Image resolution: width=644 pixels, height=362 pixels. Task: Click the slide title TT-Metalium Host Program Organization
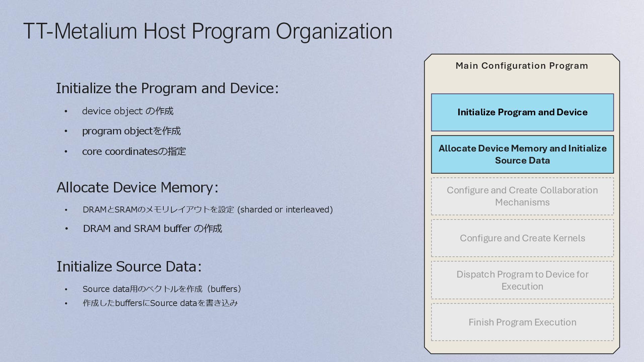[208, 31]
